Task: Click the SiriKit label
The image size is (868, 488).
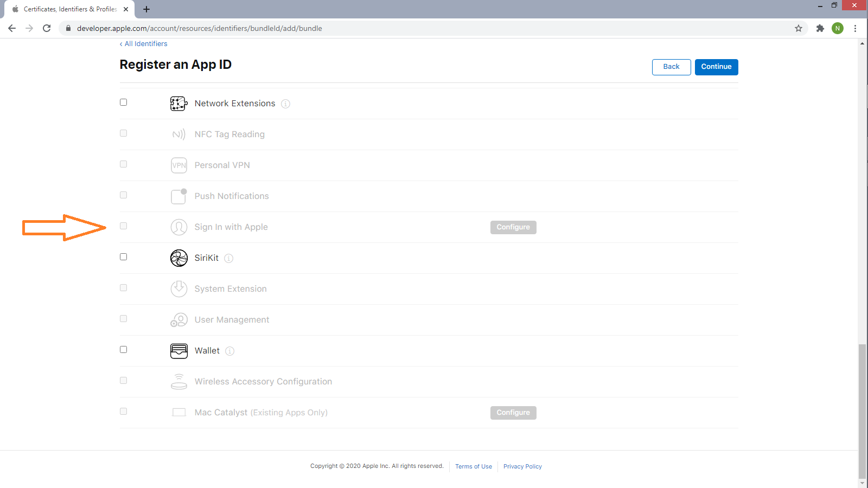Action: click(207, 258)
